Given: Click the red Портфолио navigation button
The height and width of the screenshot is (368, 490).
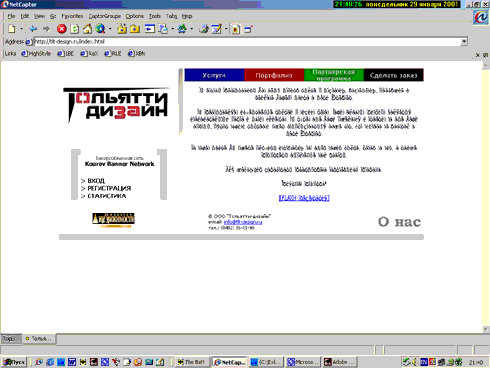Looking at the screenshot, I should [274, 75].
